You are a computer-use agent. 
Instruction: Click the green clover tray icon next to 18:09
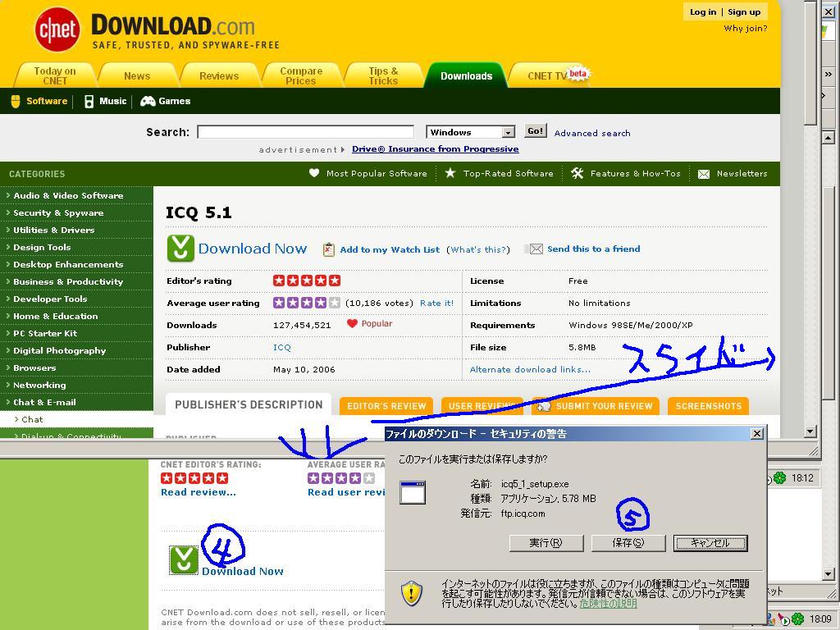pos(797,619)
